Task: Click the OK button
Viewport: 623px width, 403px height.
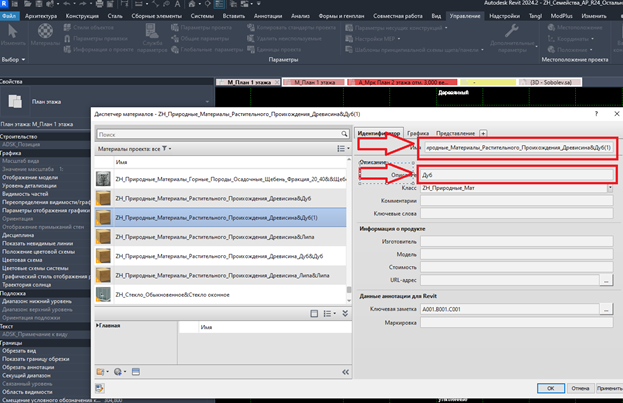Action: pyautogui.click(x=551, y=388)
